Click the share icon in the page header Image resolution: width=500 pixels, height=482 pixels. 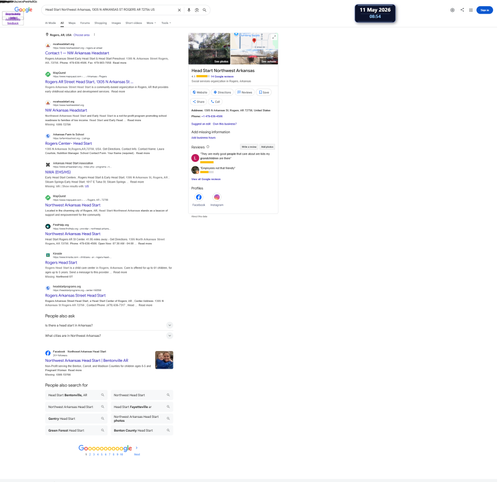(462, 10)
